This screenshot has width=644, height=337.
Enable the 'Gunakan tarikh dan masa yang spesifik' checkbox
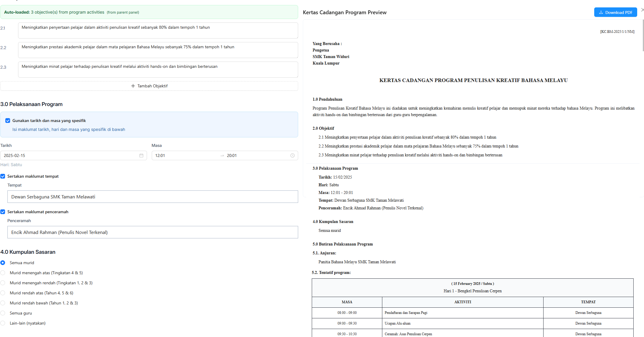click(8, 121)
